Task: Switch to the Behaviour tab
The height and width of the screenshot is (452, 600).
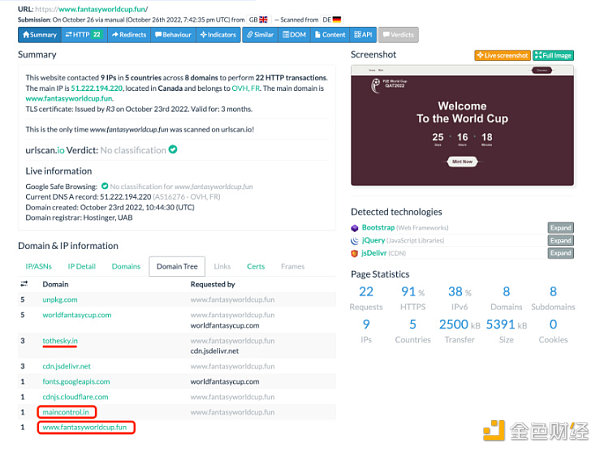Action: click(173, 35)
